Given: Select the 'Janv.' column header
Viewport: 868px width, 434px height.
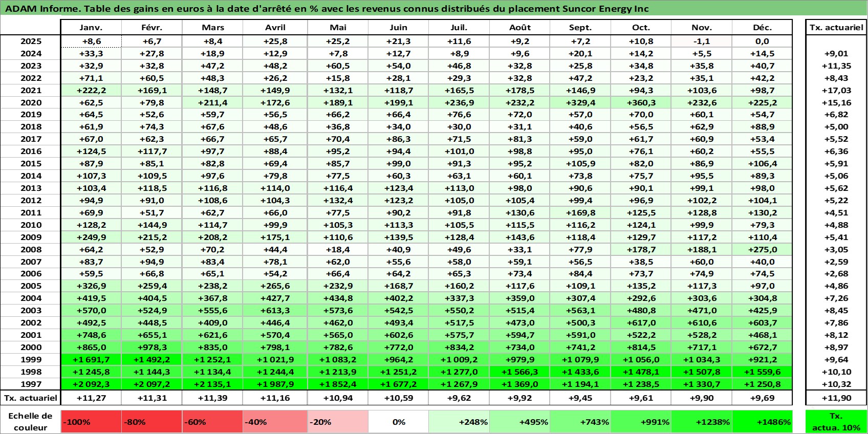Looking at the screenshot, I should click(91, 28).
